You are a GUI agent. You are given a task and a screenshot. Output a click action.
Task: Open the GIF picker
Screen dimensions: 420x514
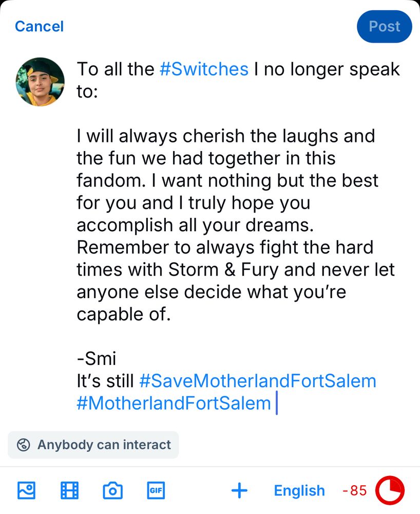(156, 490)
